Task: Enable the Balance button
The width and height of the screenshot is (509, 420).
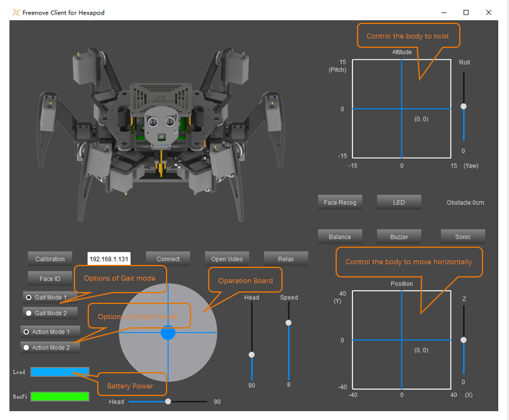Action: [x=340, y=236]
